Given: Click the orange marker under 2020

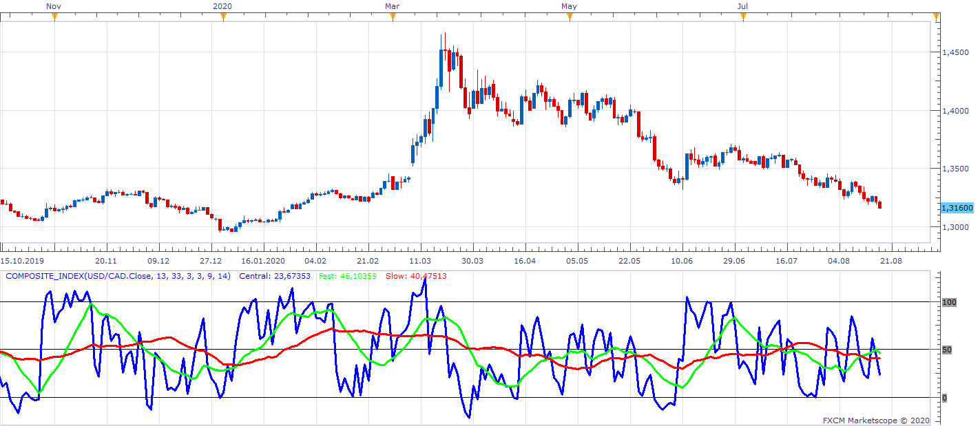Looking at the screenshot, I should (x=223, y=17).
